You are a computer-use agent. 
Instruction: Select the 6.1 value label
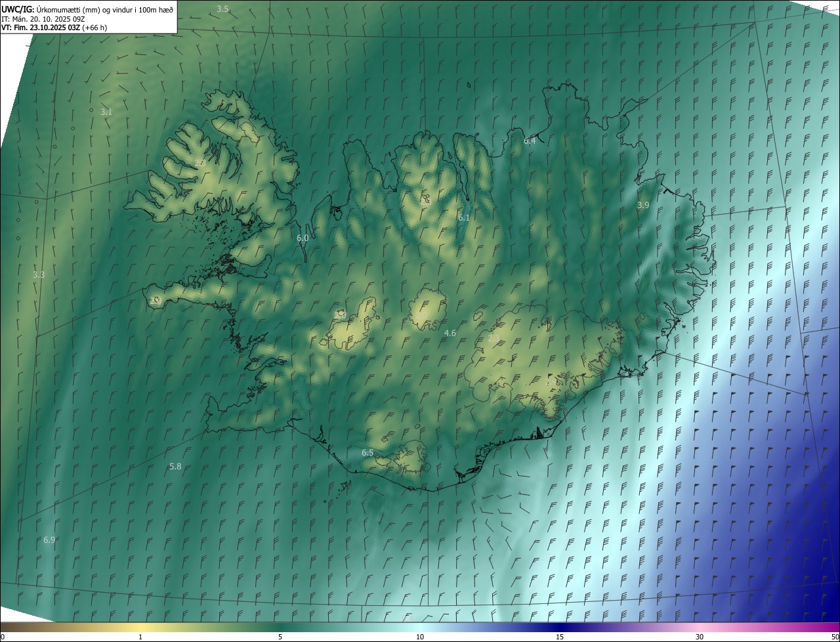[x=464, y=218]
